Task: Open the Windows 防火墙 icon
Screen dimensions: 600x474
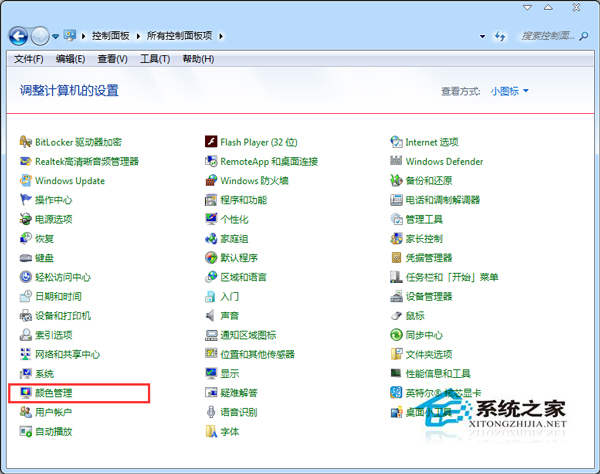Action: [211, 181]
